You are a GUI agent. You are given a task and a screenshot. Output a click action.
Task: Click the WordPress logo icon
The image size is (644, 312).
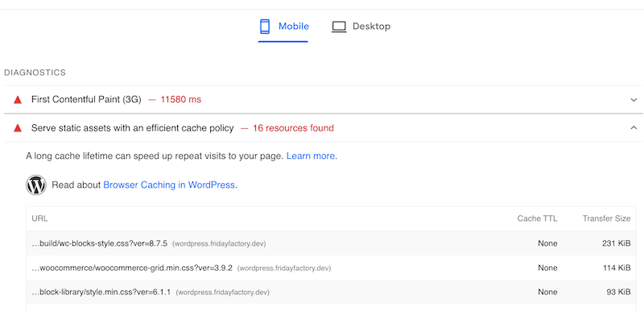36,185
